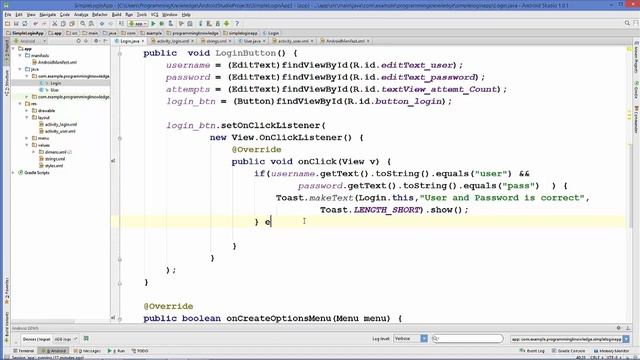
Task: Click the Redo toolbar icon
Action: pyautogui.click(x=44, y=24)
